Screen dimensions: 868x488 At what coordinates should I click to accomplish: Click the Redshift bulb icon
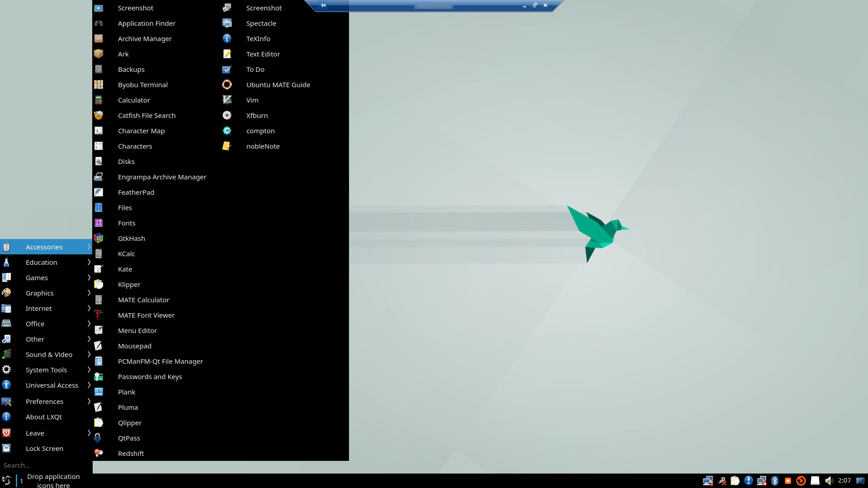(99, 454)
